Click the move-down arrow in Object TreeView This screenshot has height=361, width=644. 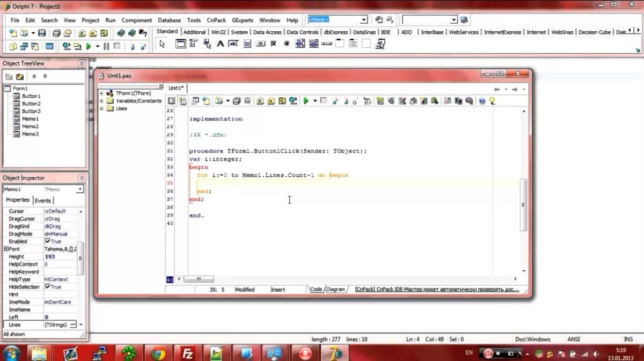[45, 76]
